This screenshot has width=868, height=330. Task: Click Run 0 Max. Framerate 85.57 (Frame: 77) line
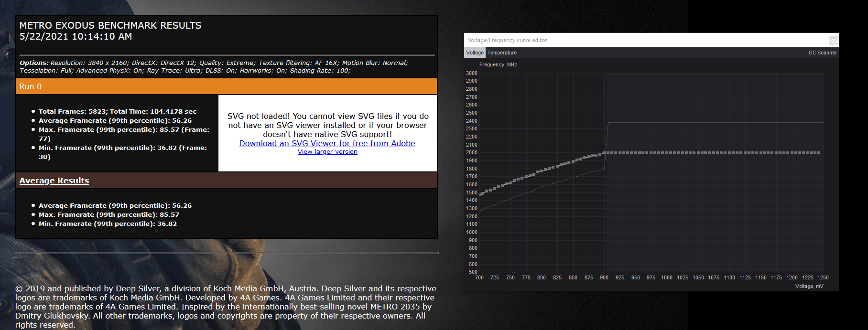click(124, 134)
